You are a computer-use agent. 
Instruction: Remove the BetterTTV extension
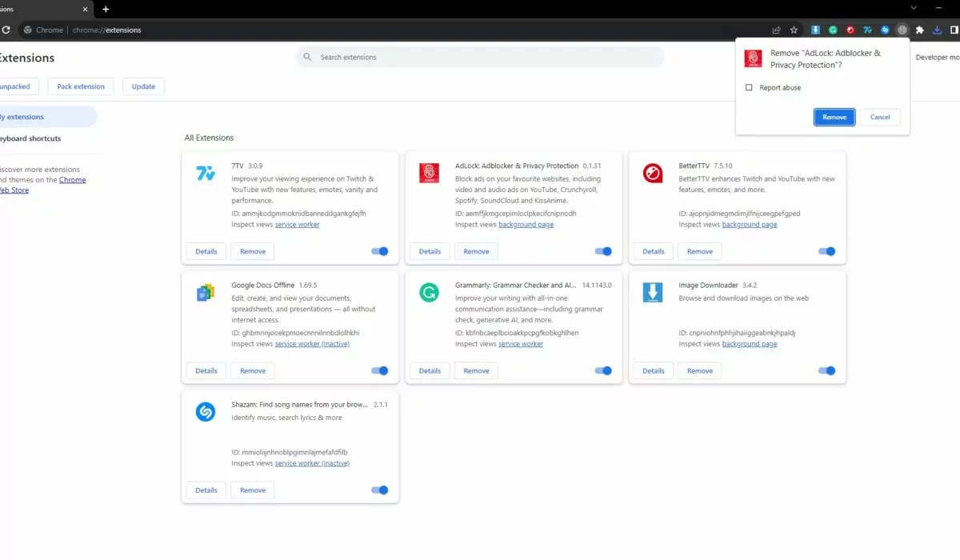point(700,251)
